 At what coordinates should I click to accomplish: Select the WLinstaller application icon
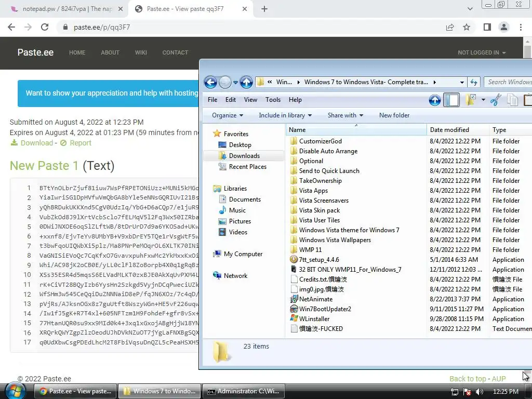(294, 319)
